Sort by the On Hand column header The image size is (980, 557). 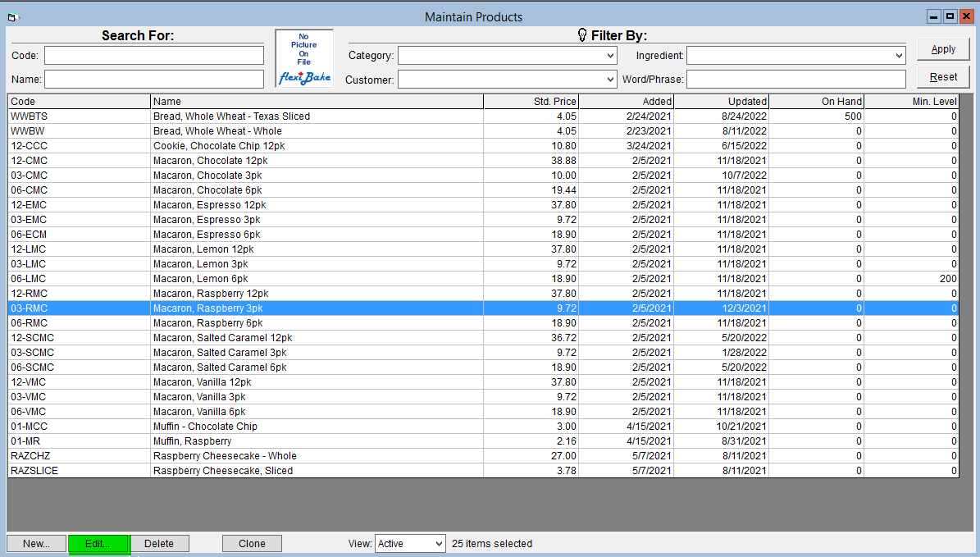(816, 101)
